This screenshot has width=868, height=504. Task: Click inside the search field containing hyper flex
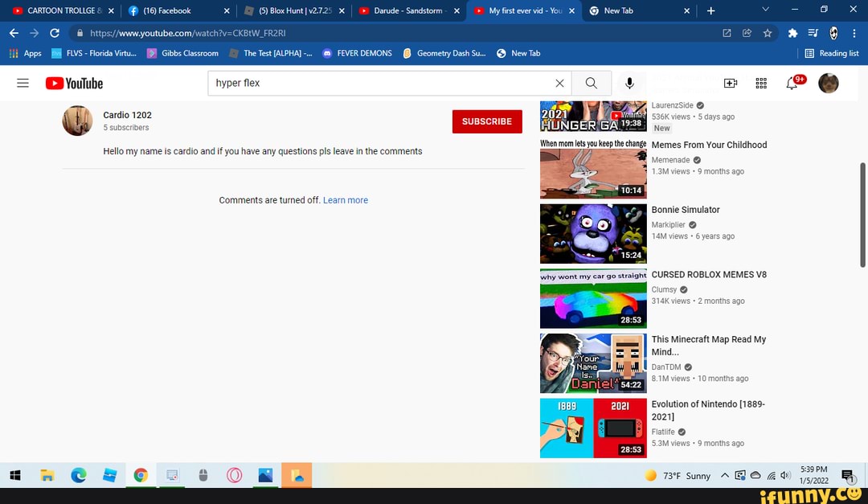point(378,84)
